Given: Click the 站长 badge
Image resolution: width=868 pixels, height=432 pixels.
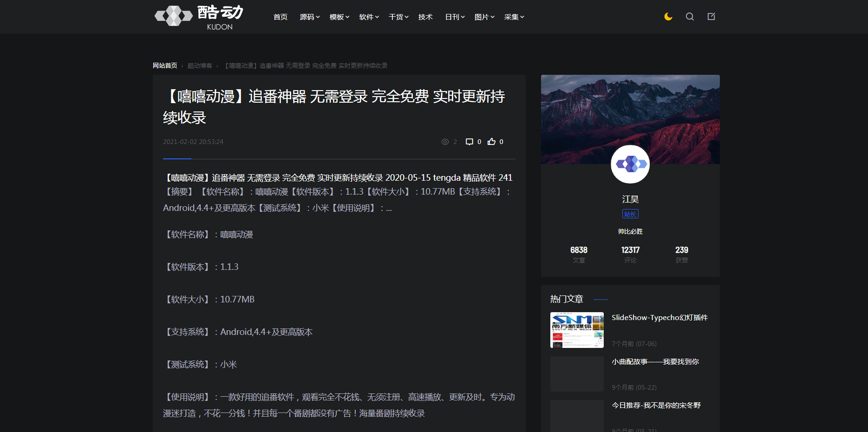Looking at the screenshot, I should pos(630,214).
